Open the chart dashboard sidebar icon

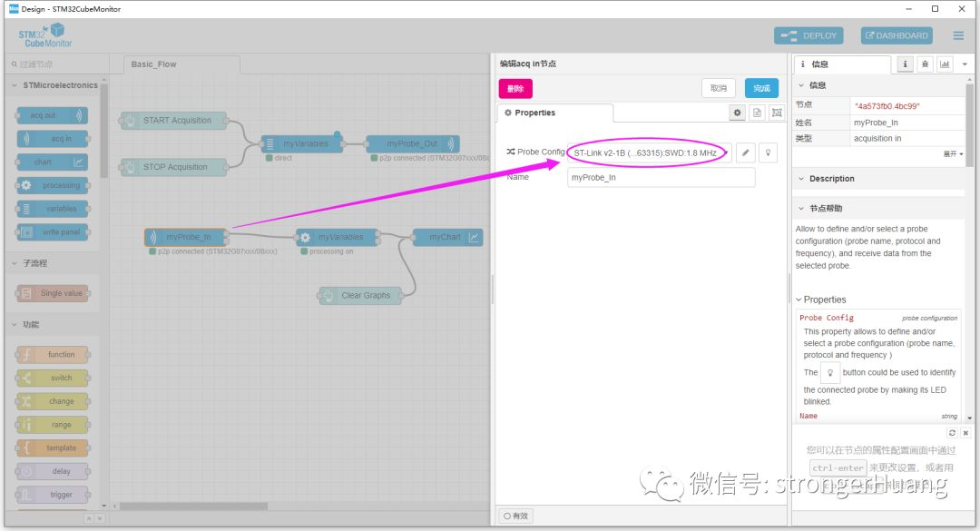click(945, 64)
